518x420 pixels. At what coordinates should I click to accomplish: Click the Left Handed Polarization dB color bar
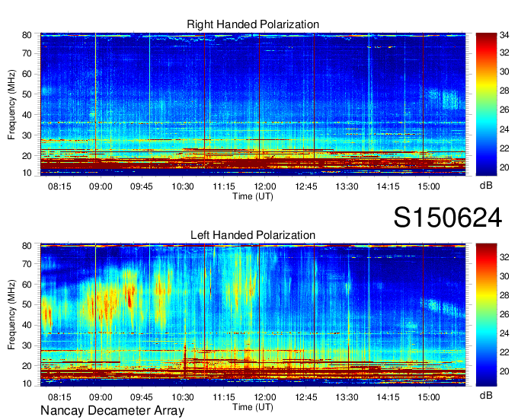486,315
